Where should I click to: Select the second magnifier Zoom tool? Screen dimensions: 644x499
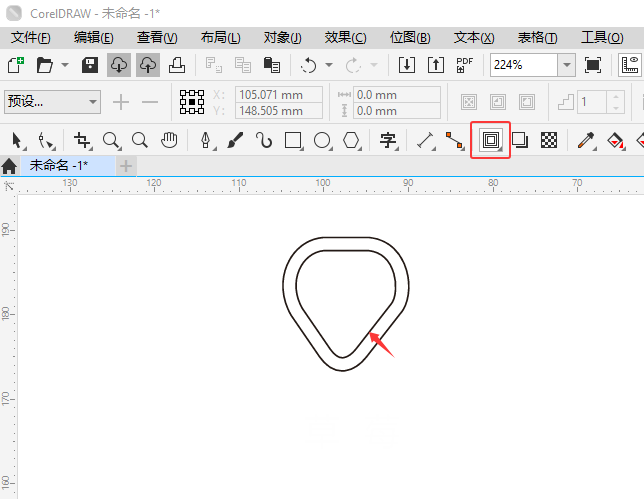[140, 140]
